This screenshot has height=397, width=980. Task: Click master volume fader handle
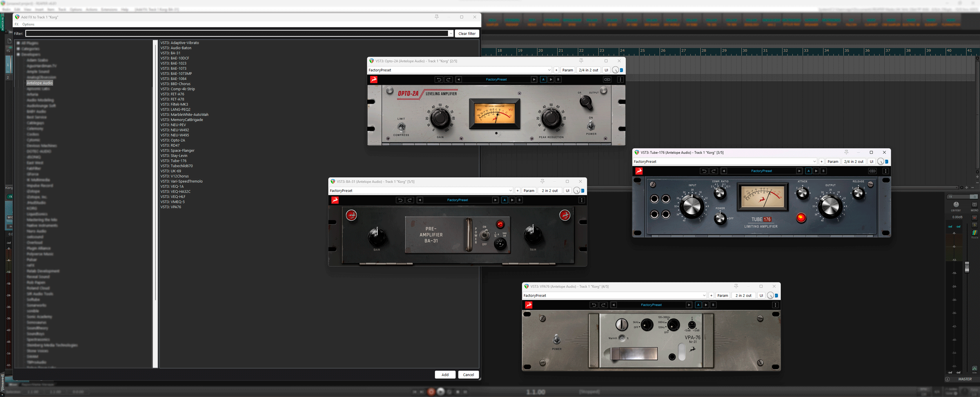pyautogui.click(x=967, y=267)
